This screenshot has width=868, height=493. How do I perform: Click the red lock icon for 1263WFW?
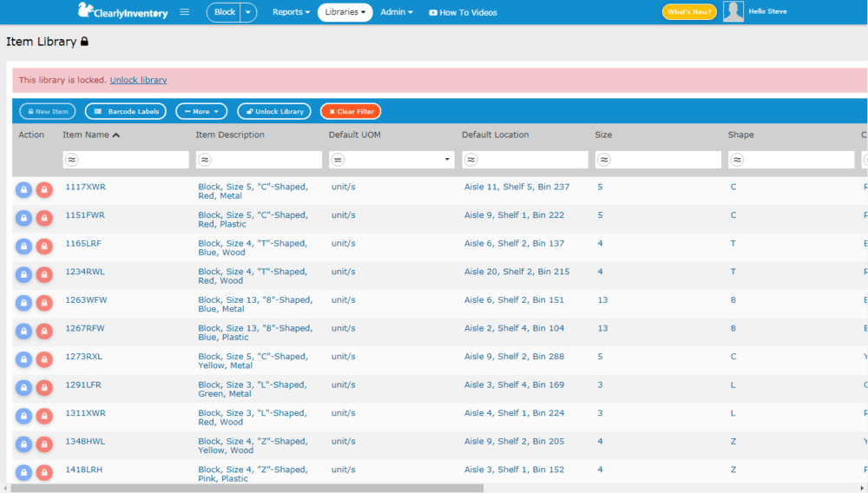[44, 303]
